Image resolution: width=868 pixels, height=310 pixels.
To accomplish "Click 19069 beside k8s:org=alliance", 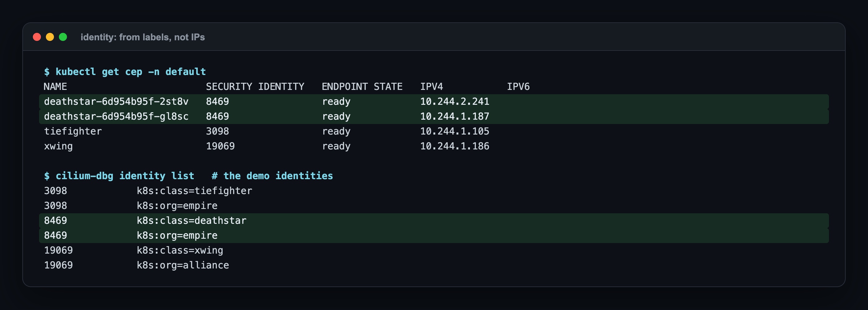I will [x=58, y=265].
